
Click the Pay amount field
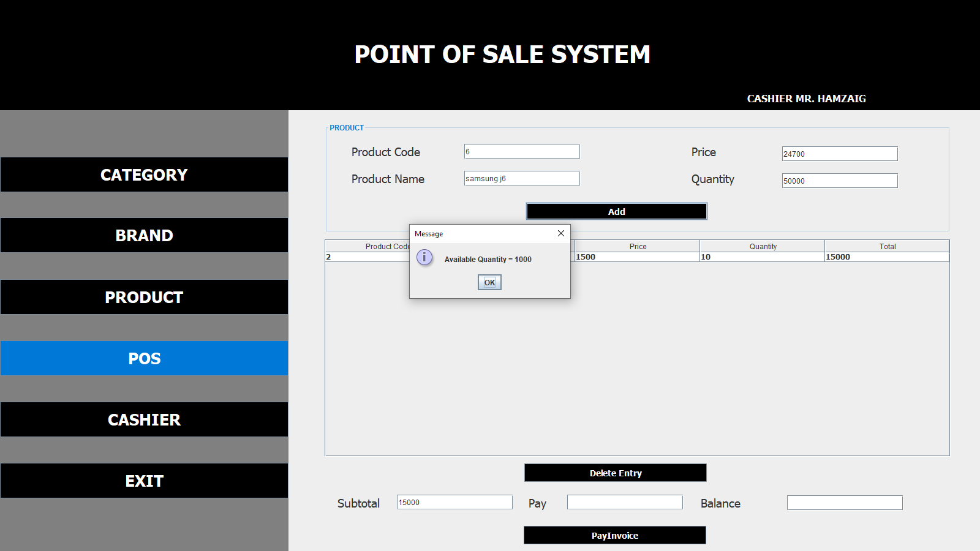pyautogui.click(x=625, y=503)
